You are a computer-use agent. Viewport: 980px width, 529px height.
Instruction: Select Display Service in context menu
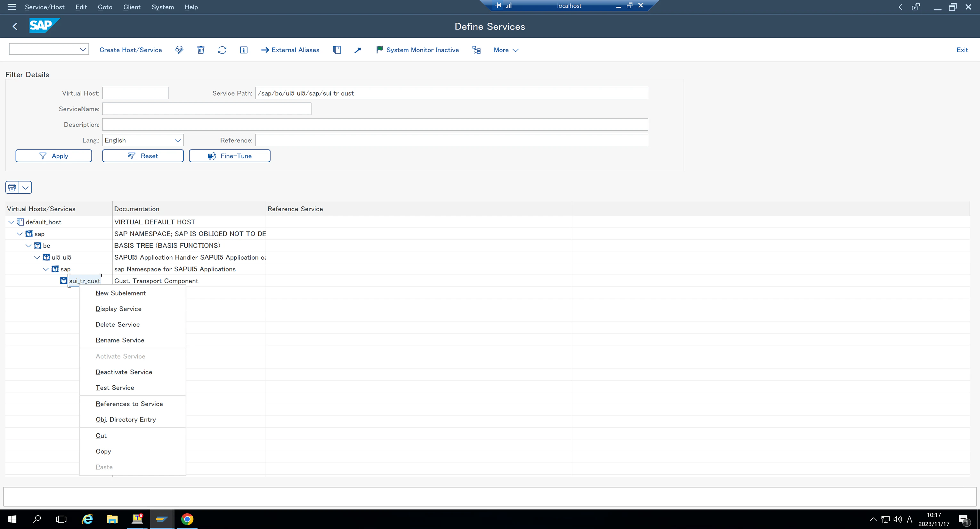click(x=133, y=309)
